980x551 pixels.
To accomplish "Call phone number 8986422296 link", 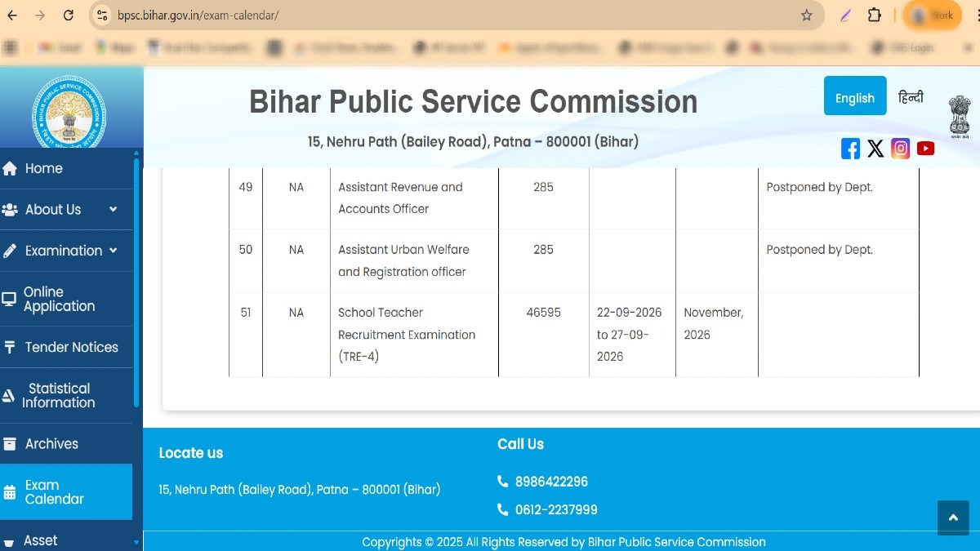I will click(x=551, y=482).
